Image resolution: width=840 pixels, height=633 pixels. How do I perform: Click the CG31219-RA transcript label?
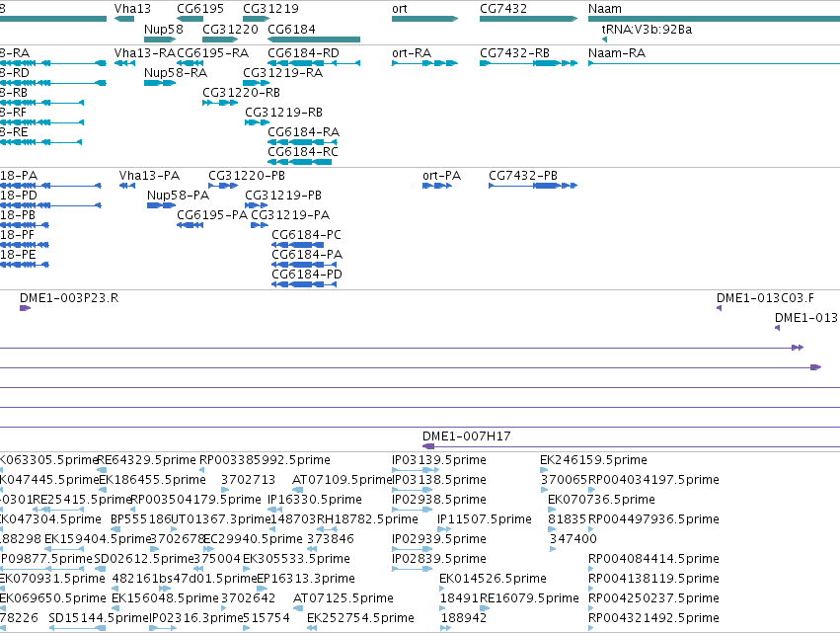point(283,73)
